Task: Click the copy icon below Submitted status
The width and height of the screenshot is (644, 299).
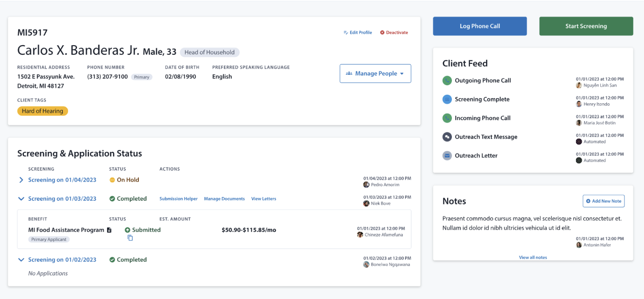Action: (130, 238)
